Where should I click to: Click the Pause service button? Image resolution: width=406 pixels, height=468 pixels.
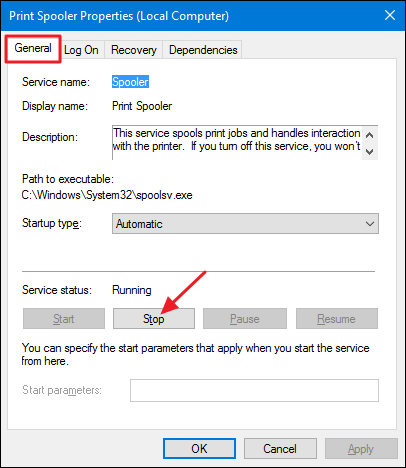click(245, 319)
